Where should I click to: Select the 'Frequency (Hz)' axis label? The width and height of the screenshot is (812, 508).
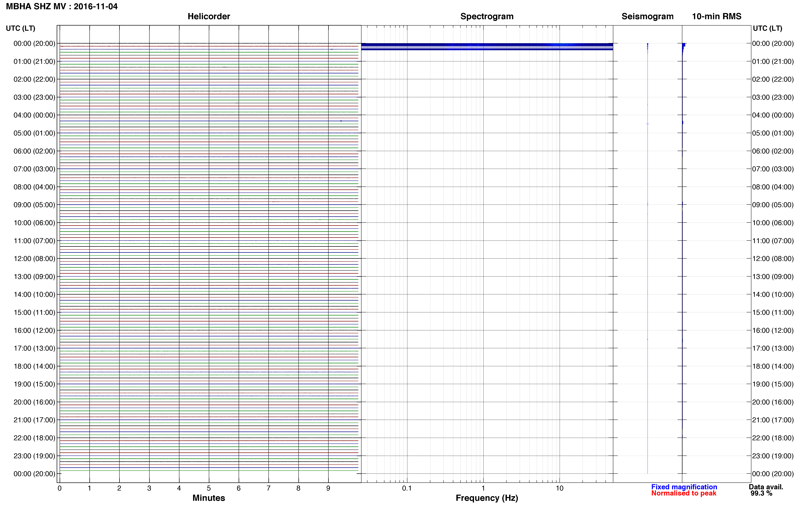click(x=487, y=498)
